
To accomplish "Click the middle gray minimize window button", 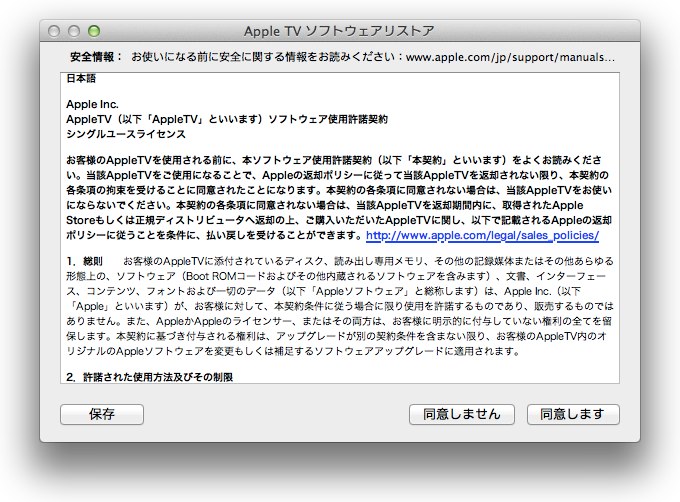I will (x=74, y=31).
